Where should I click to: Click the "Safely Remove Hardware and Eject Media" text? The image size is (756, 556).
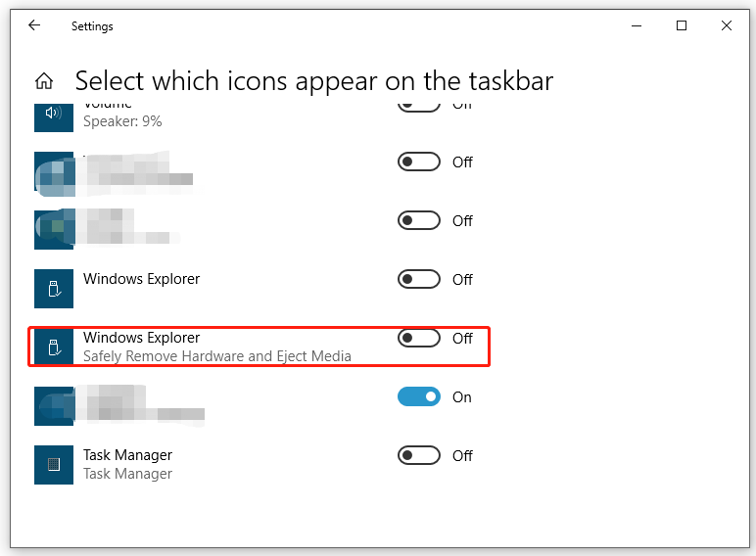(216, 356)
